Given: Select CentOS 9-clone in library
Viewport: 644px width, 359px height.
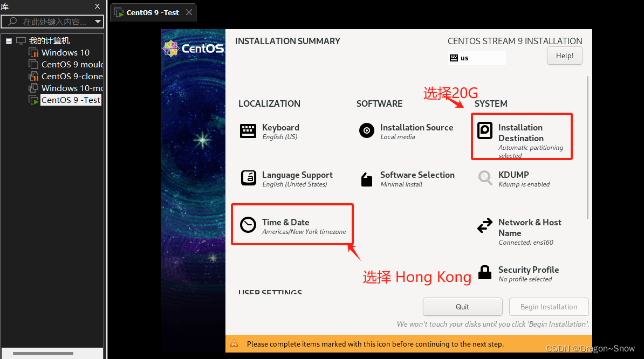Looking at the screenshot, I should [72, 77].
